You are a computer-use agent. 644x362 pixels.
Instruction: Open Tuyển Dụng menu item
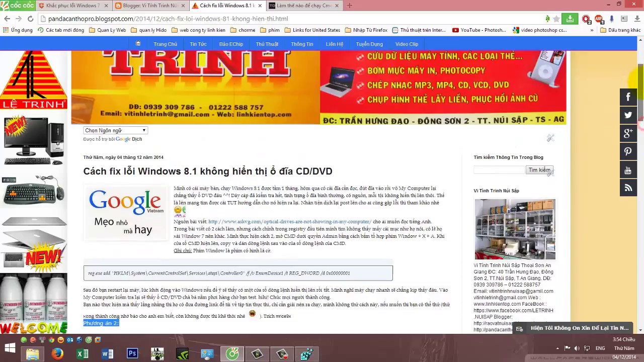click(369, 44)
